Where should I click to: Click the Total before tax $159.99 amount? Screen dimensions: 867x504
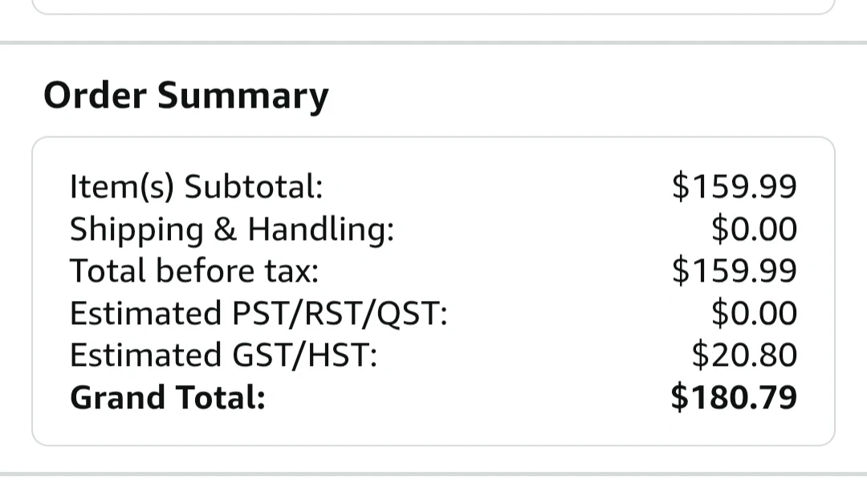[x=734, y=271]
